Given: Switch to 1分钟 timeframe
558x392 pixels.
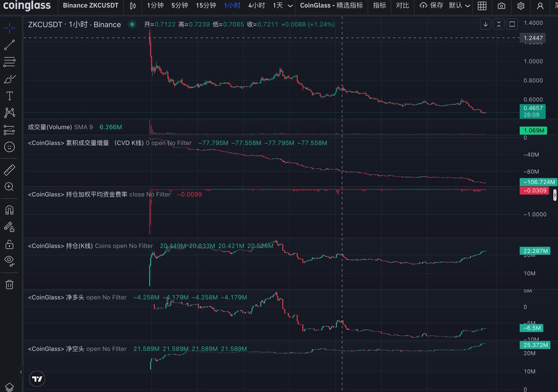Looking at the screenshot, I should coord(155,6).
